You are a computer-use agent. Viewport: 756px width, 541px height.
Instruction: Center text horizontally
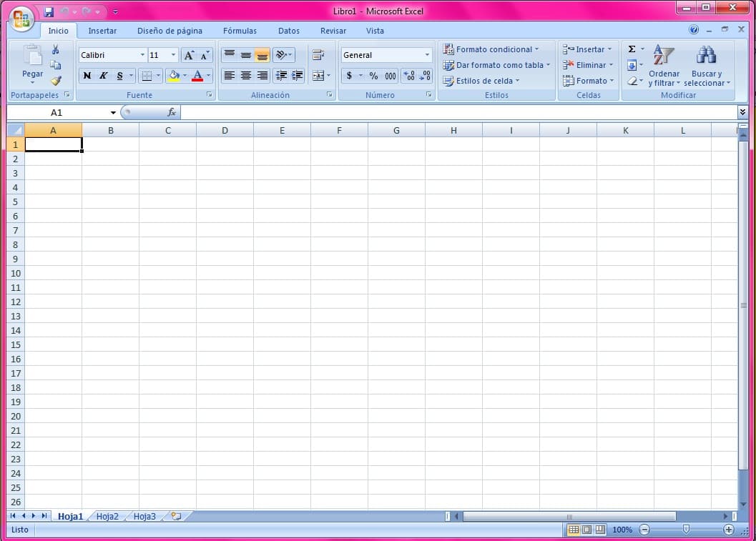[x=246, y=76]
